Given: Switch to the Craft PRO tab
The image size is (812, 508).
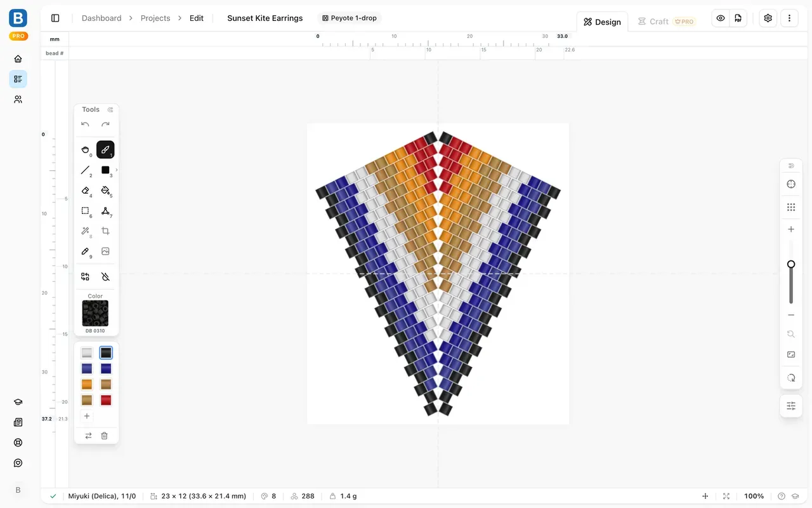Looking at the screenshot, I should pyautogui.click(x=666, y=22).
